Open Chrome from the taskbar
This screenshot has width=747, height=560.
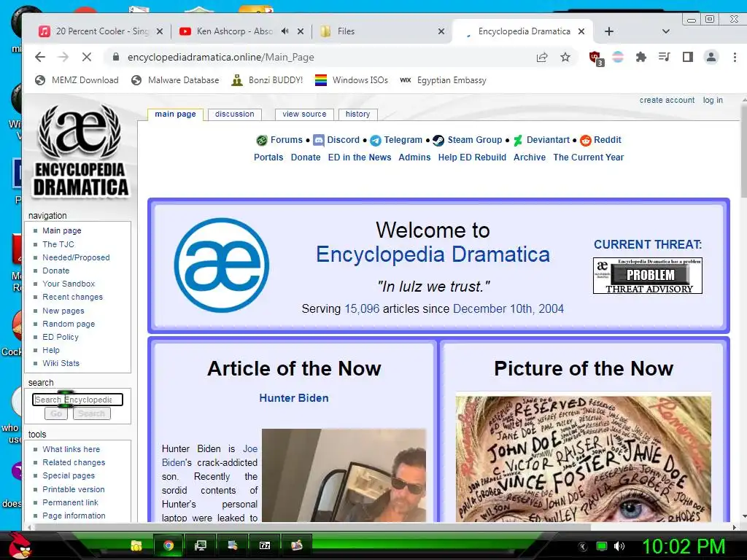pyautogui.click(x=169, y=545)
